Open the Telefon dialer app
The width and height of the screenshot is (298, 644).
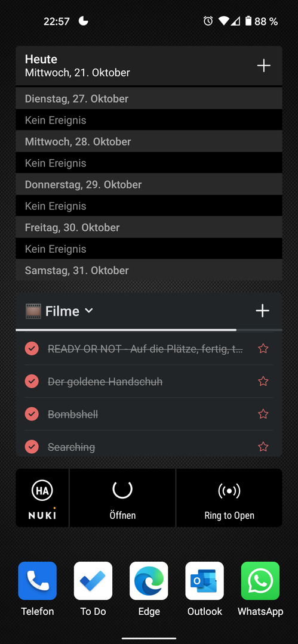38,581
